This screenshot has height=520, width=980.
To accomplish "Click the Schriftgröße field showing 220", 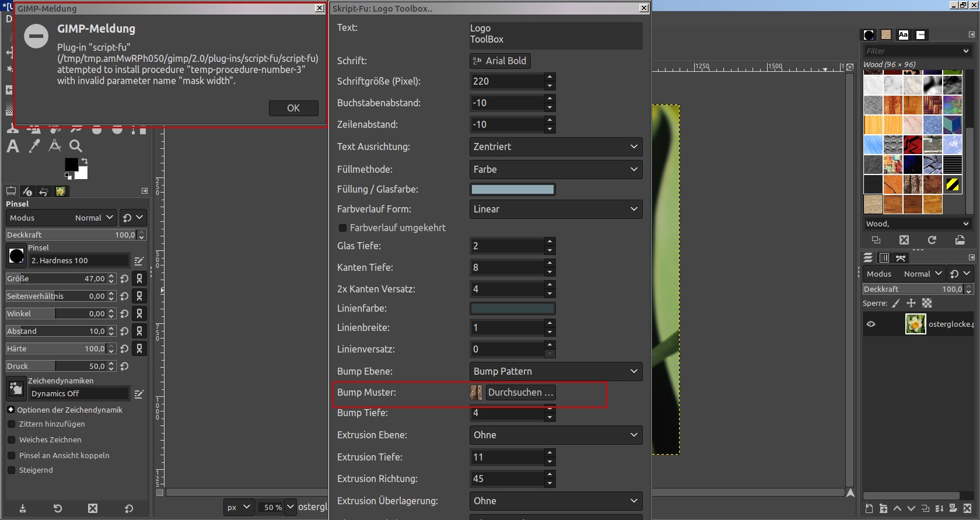I will (x=507, y=81).
